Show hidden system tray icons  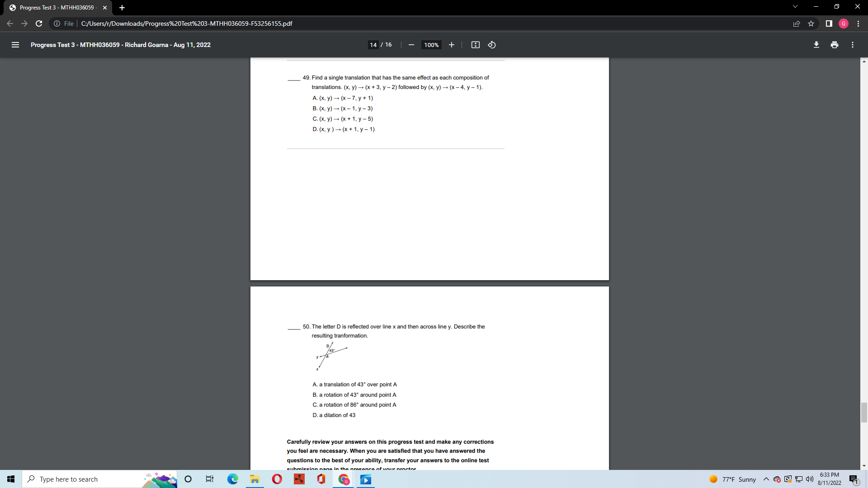coord(766,479)
